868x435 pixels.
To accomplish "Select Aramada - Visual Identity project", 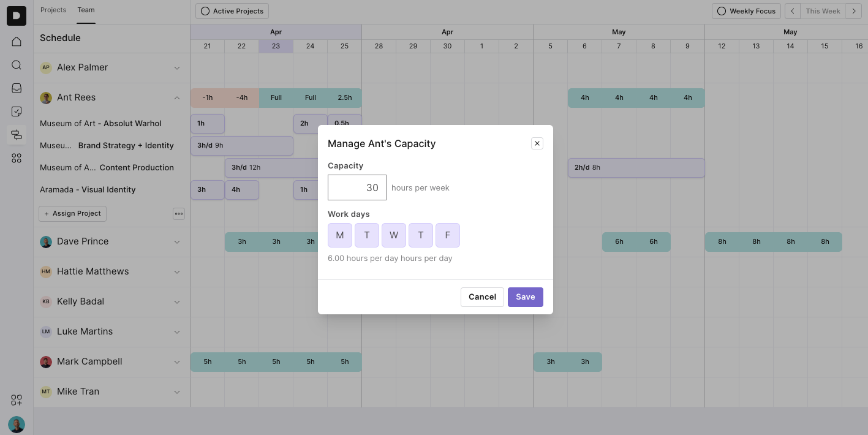I will tap(88, 189).
